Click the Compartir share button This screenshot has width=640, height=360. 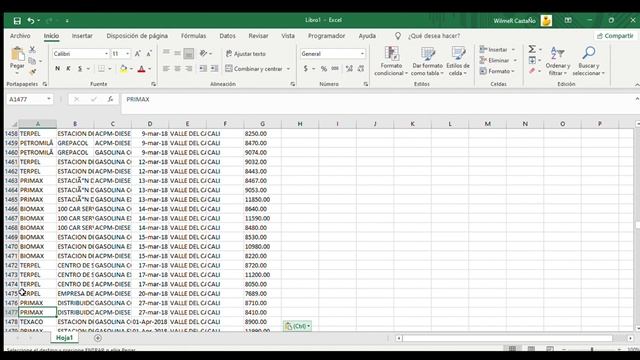click(x=615, y=36)
